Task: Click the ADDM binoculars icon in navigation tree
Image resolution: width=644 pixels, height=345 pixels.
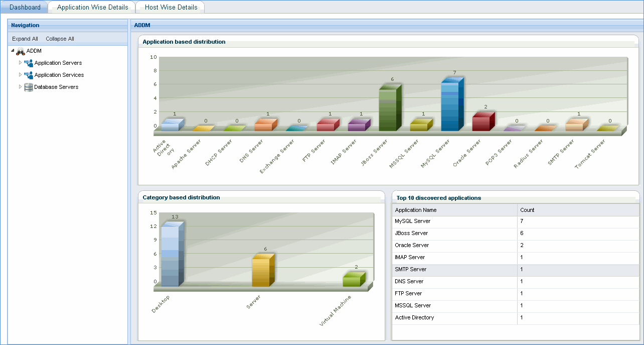Action: click(20, 51)
